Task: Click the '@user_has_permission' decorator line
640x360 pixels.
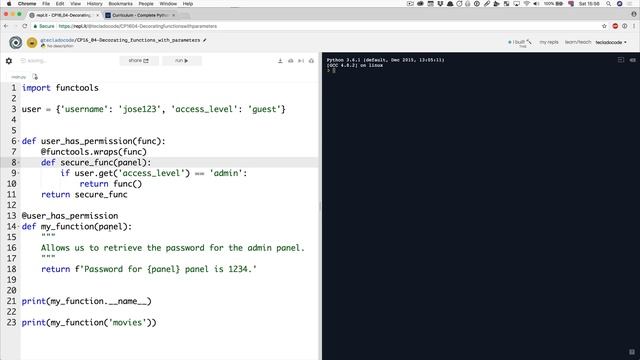Action: 70,216
